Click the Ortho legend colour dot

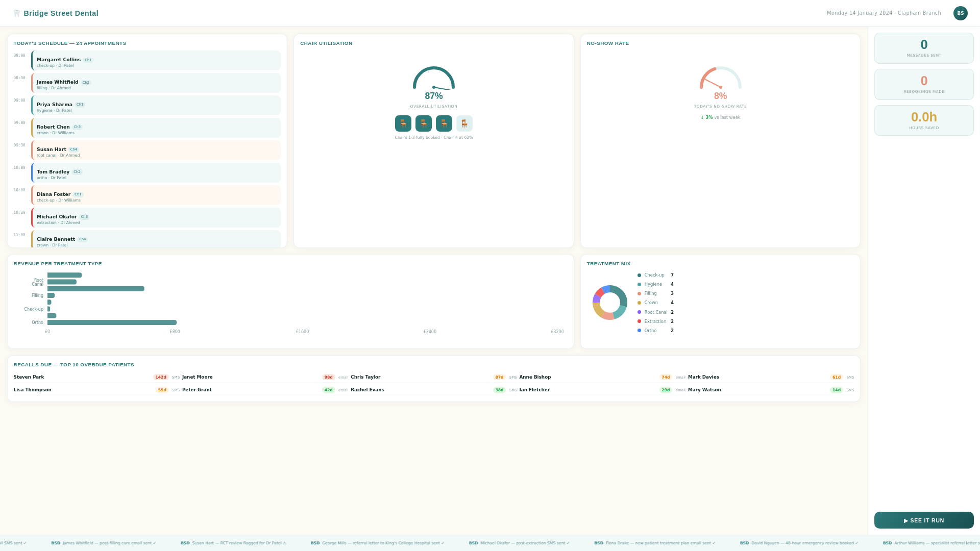click(639, 331)
